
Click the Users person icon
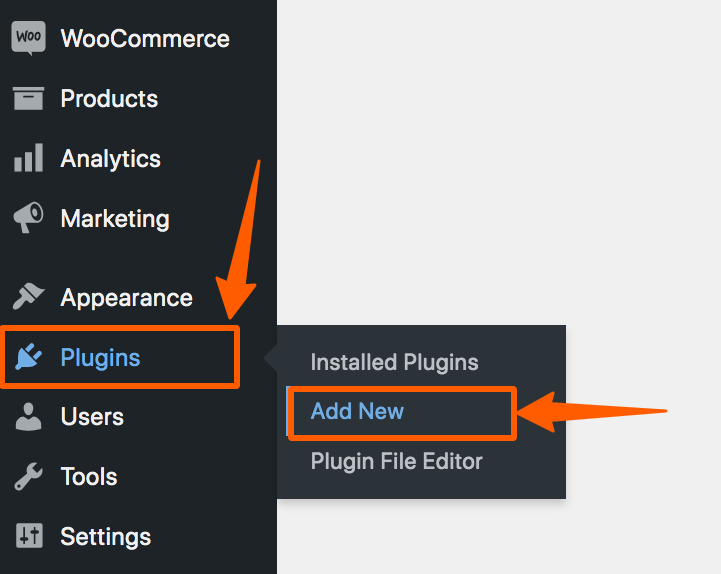click(29, 417)
